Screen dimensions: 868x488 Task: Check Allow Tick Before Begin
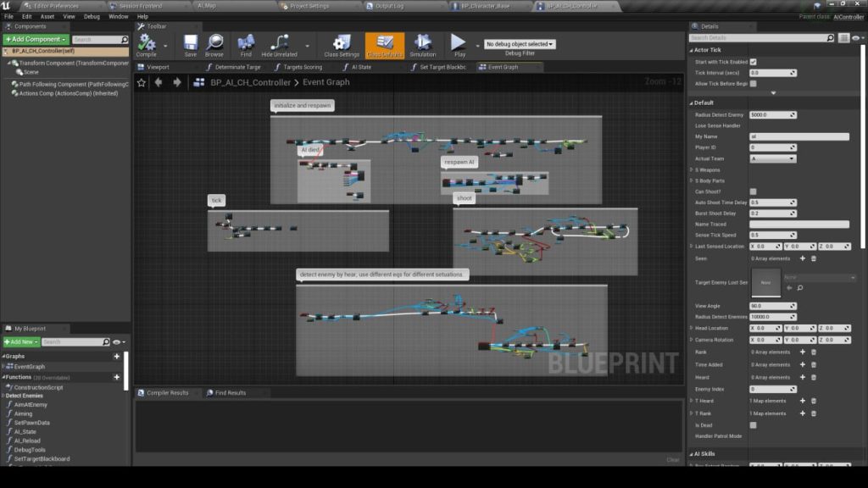[753, 83]
